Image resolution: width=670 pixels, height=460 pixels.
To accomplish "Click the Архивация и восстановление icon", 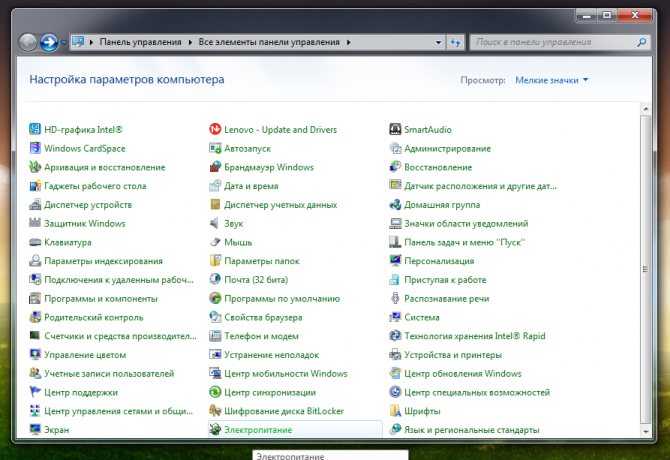I will [x=35, y=167].
